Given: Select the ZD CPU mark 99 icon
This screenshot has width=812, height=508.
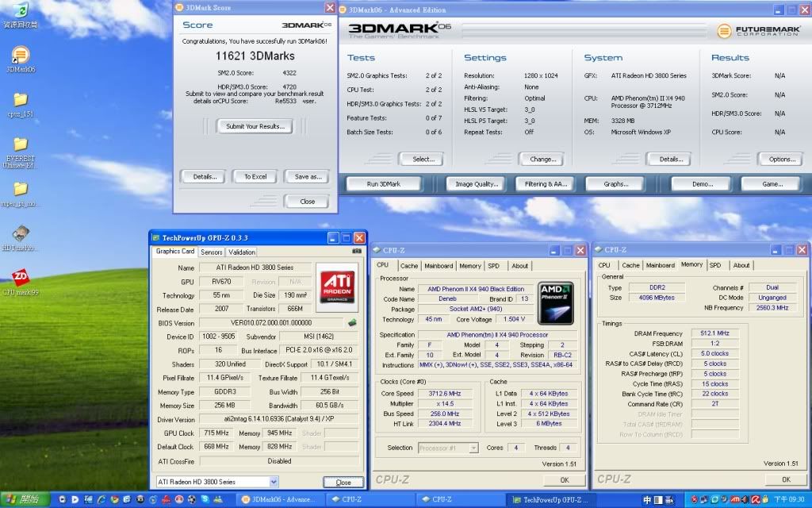Looking at the screenshot, I should tap(20, 282).
